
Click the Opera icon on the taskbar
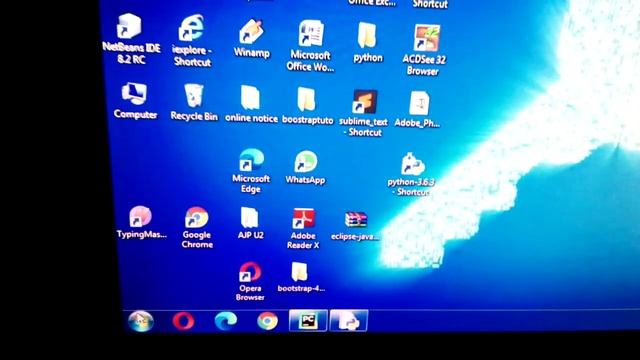[x=183, y=320]
